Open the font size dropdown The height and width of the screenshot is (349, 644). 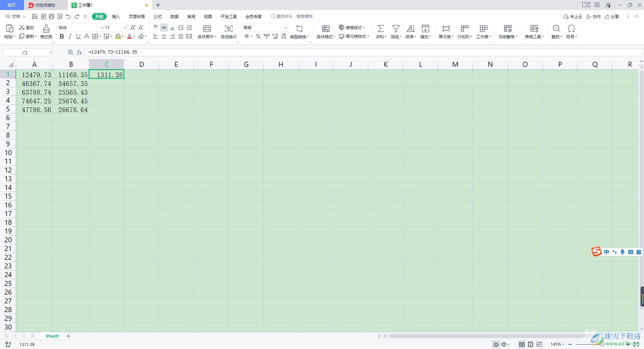pyautogui.click(x=125, y=28)
